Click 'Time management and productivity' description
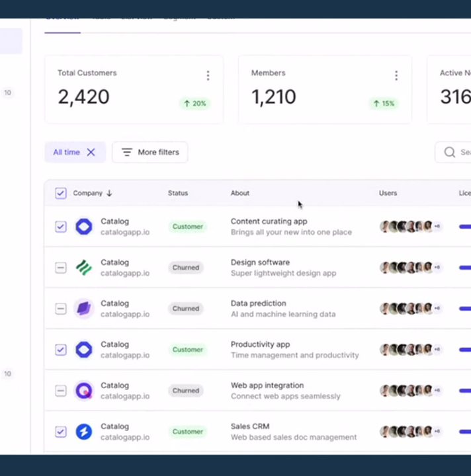 (295, 355)
